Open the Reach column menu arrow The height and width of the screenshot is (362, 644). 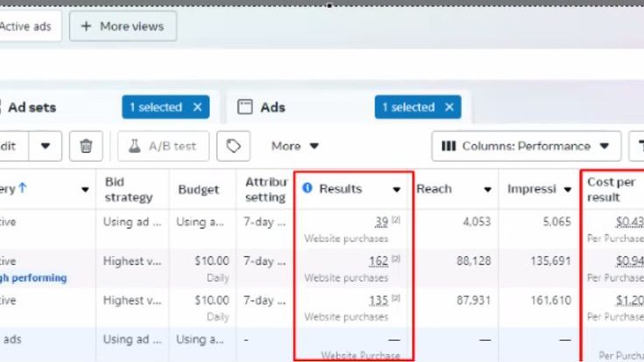tap(487, 189)
